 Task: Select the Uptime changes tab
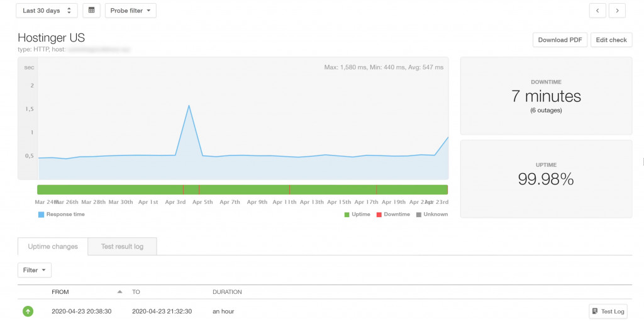[53, 247]
